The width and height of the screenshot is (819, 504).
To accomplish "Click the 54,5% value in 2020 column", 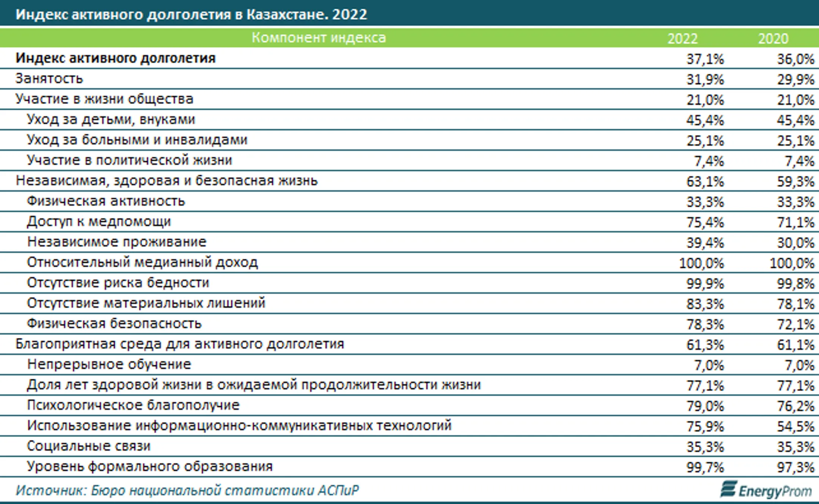I will pyautogui.click(x=795, y=427).
